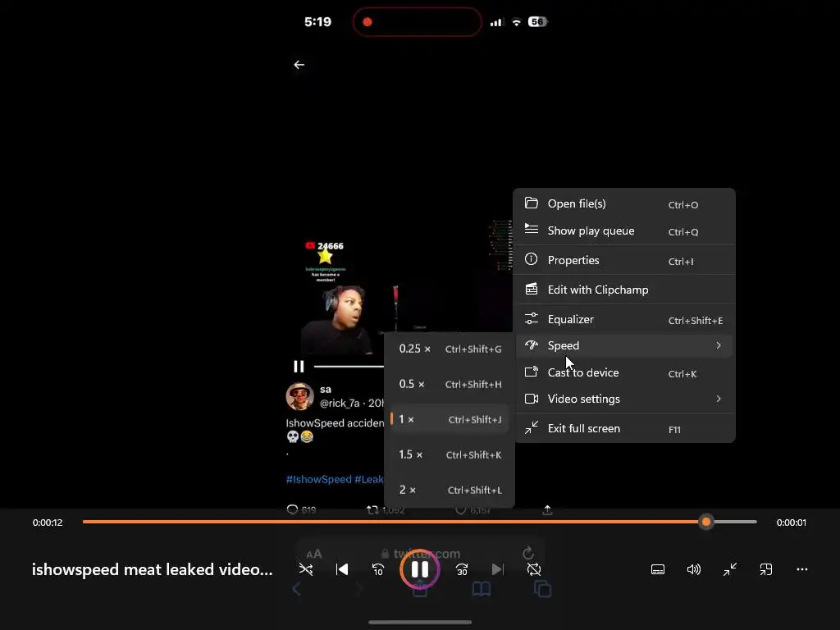Select 1 × normal speed
This screenshot has height=630, width=840.
pyautogui.click(x=450, y=419)
